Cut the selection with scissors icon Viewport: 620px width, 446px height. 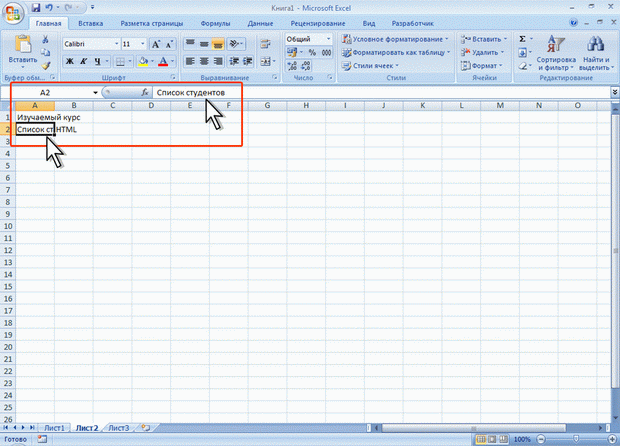(x=45, y=39)
